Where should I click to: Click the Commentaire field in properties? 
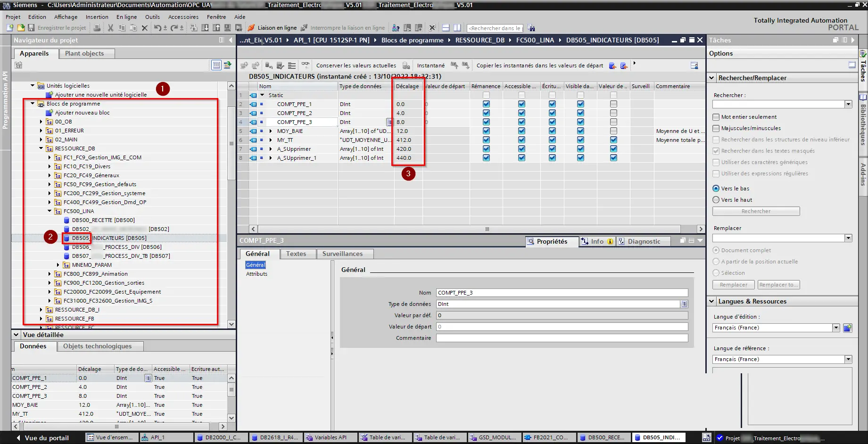562,338
